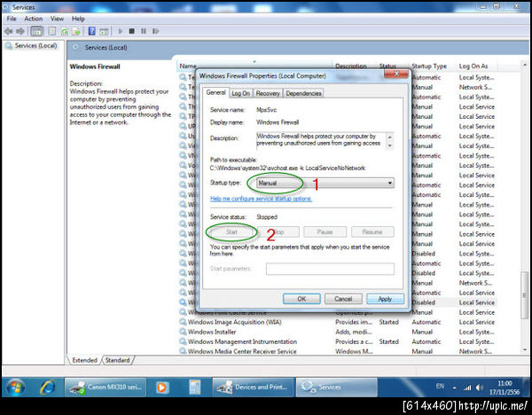
Task: Click the Stop Service square icon in the toolbar
Action: 131,31
